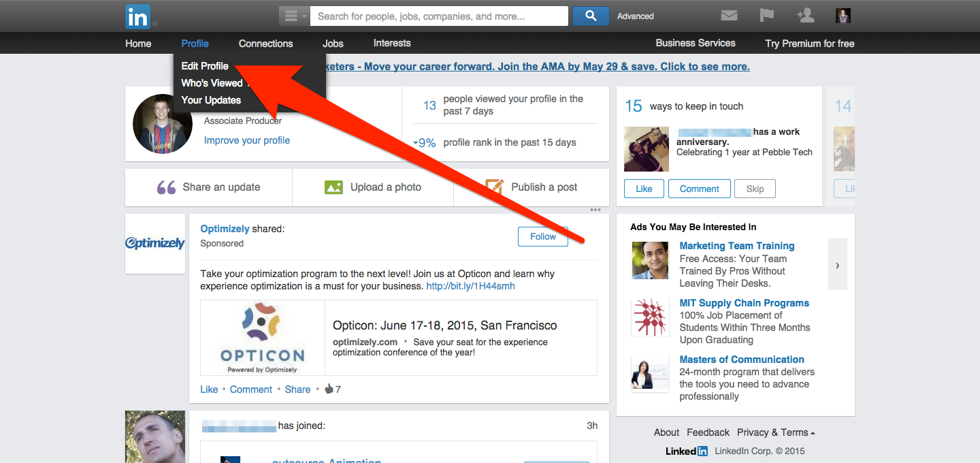The width and height of the screenshot is (980, 463).
Task: Click the Upload a photo icon
Action: 333,187
